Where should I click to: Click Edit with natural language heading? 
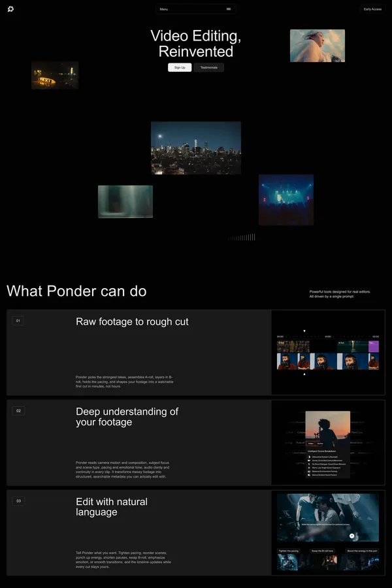click(x=112, y=506)
